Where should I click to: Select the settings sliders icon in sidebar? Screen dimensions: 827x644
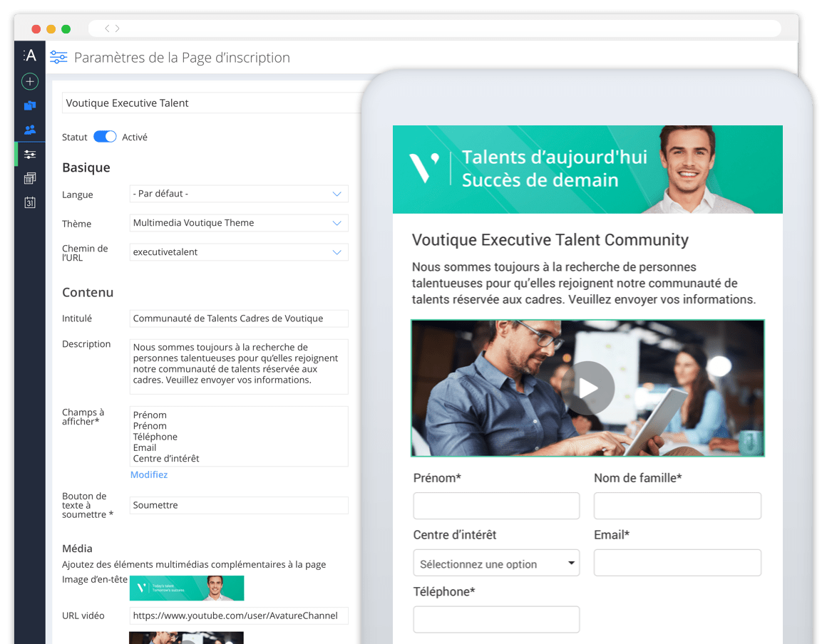tap(30, 155)
